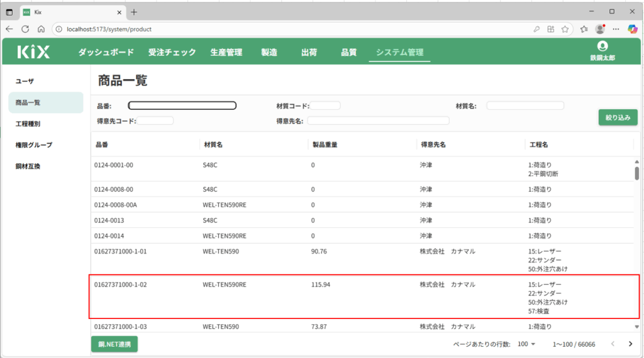This screenshot has width=644, height=358.
Task: Click the 鋼.NET連携 button
Action: coord(114,344)
